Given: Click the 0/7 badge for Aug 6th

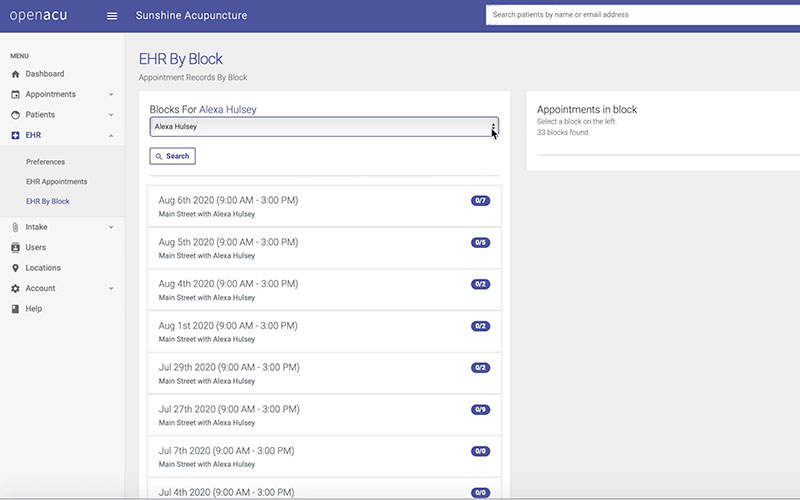Looking at the screenshot, I should [x=481, y=201].
